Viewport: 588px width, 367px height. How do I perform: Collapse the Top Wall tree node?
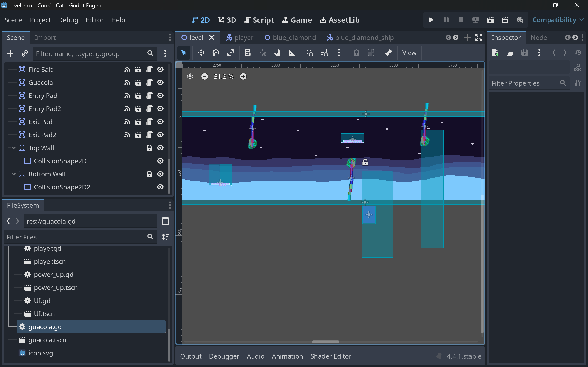[14, 148]
